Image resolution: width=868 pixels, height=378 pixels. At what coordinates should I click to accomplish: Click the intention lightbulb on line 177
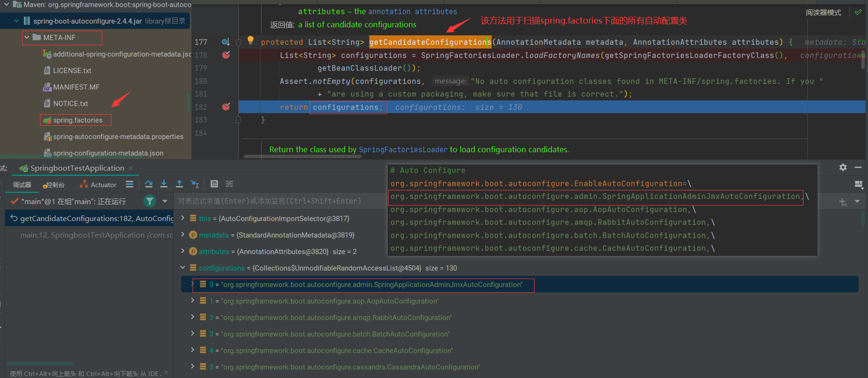click(x=251, y=40)
